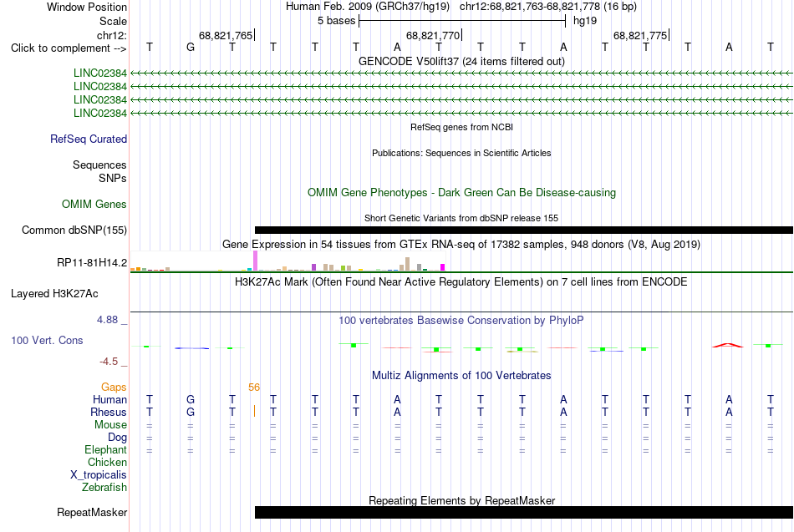Click the Scale label on the left

[113, 21]
